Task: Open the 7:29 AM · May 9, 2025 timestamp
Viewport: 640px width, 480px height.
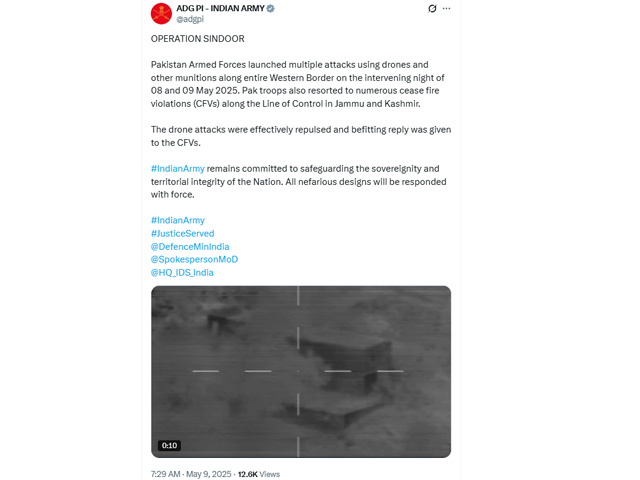Action: (x=191, y=474)
